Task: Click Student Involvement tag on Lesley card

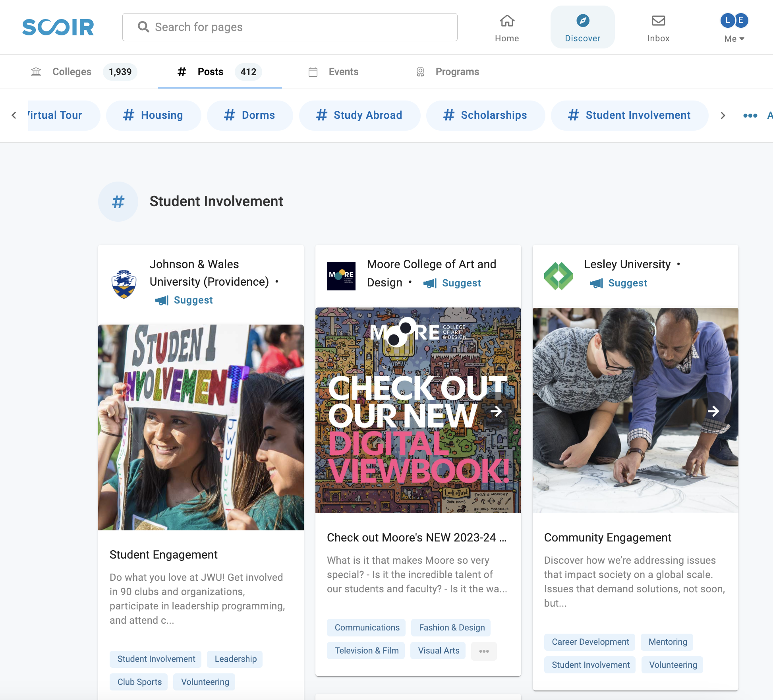Action: 591,665
